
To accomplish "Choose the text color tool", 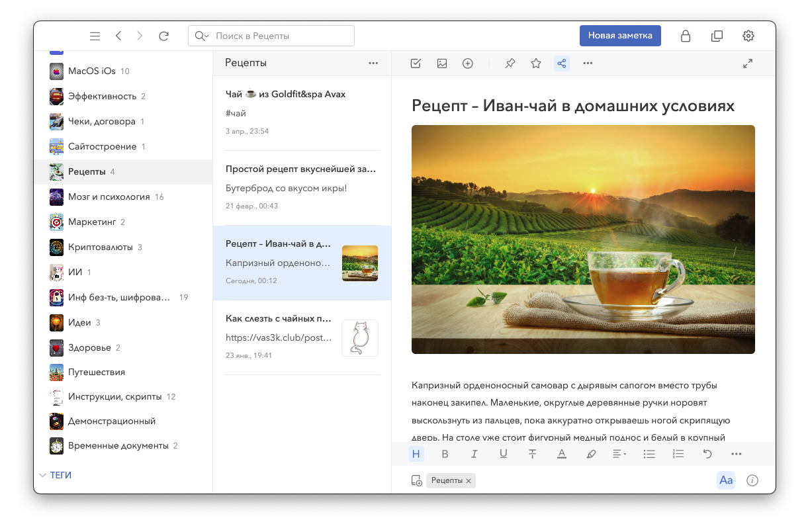I will click(562, 454).
